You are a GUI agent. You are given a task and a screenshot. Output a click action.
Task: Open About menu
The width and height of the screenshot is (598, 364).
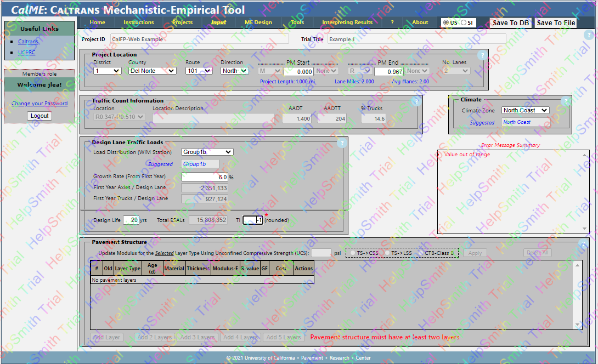[420, 22]
